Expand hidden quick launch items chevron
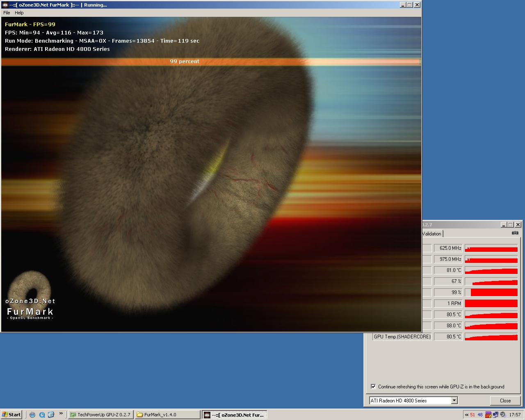This screenshot has height=420, width=525. click(61, 413)
